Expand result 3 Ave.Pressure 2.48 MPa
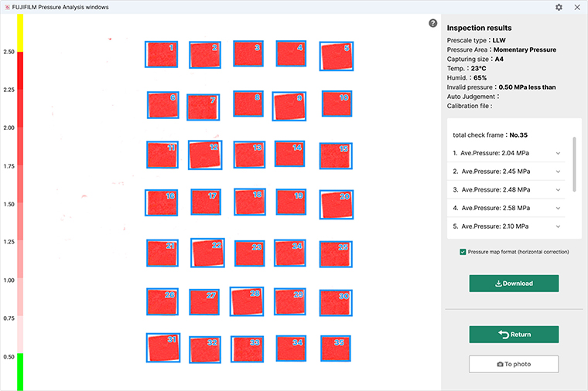 click(x=558, y=189)
